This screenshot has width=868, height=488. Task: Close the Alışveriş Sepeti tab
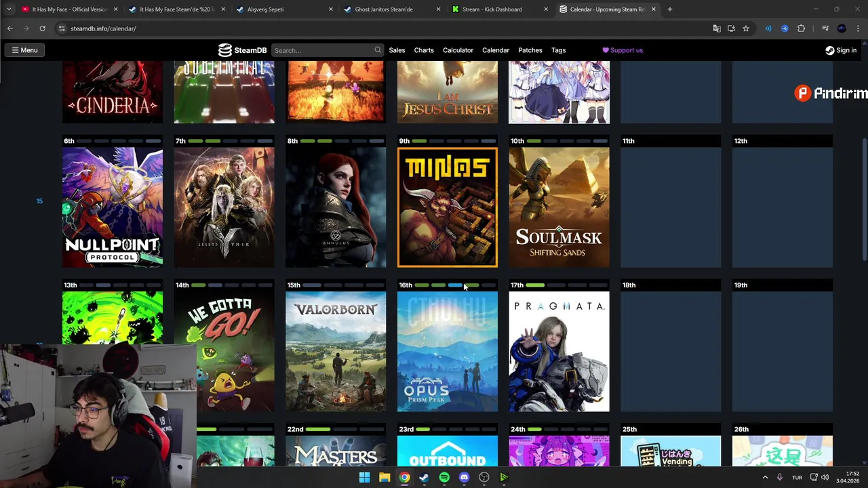(x=331, y=9)
